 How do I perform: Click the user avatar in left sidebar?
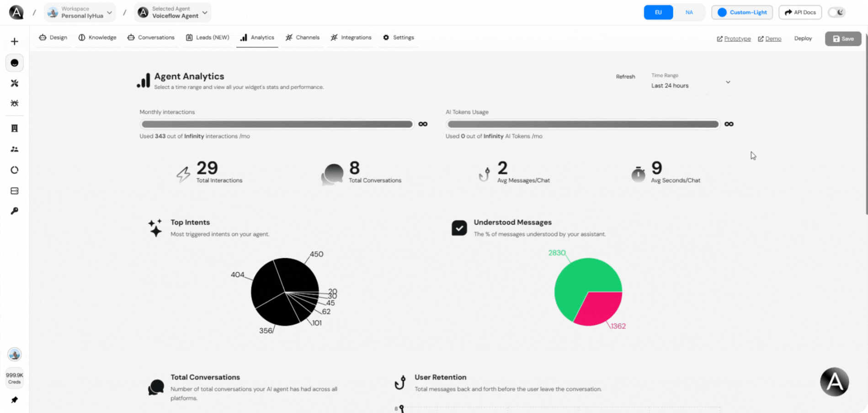[15, 355]
